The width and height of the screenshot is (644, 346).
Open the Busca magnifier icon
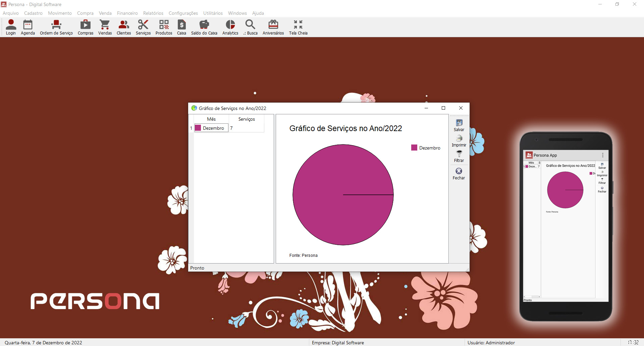[251, 27]
